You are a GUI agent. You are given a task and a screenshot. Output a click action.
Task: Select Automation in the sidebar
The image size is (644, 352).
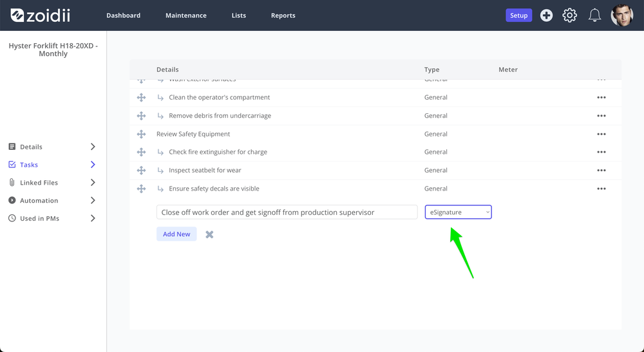click(39, 201)
